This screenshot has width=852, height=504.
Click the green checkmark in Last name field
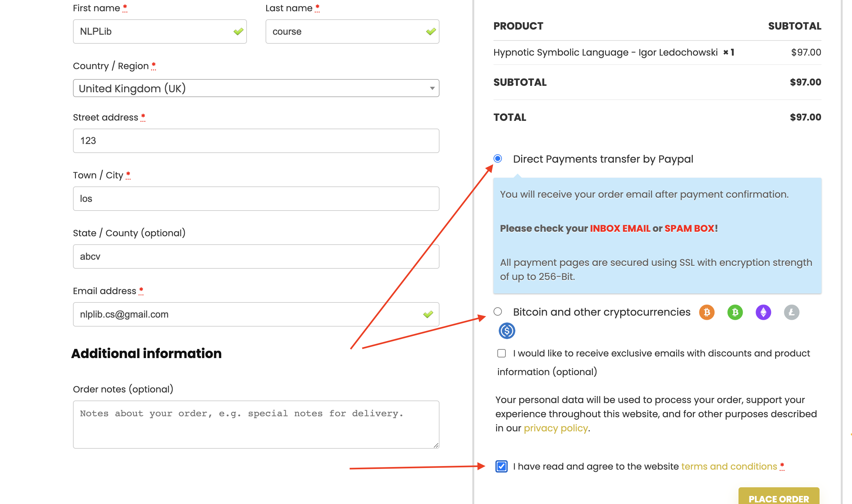(x=431, y=32)
